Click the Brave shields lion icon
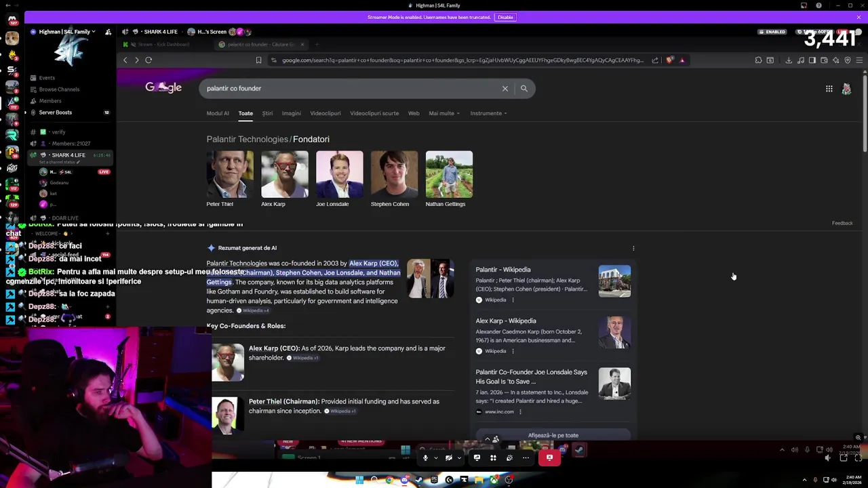 point(670,60)
